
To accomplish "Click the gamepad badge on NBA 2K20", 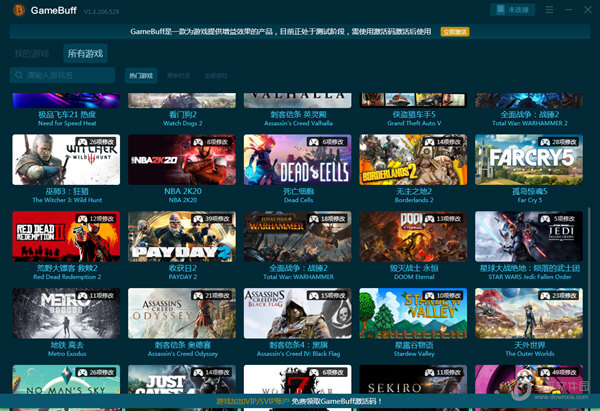I will click(x=212, y=142).
